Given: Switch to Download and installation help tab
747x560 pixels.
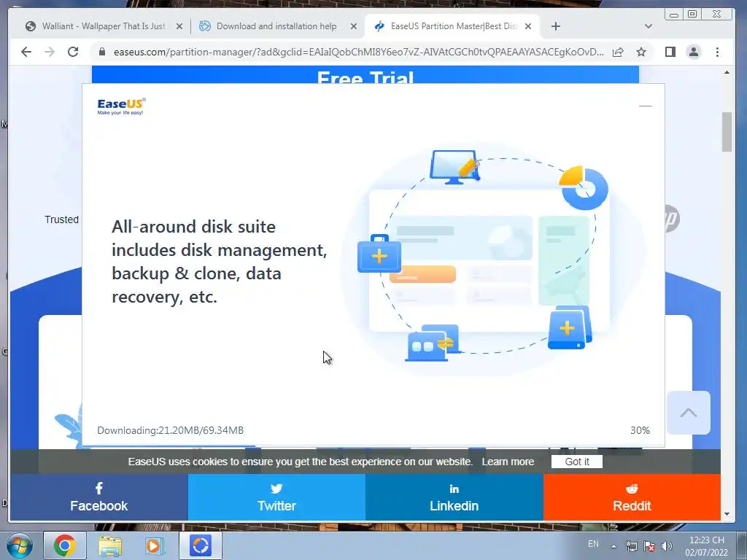Looking at the screenshot, I should pos(276,26).
